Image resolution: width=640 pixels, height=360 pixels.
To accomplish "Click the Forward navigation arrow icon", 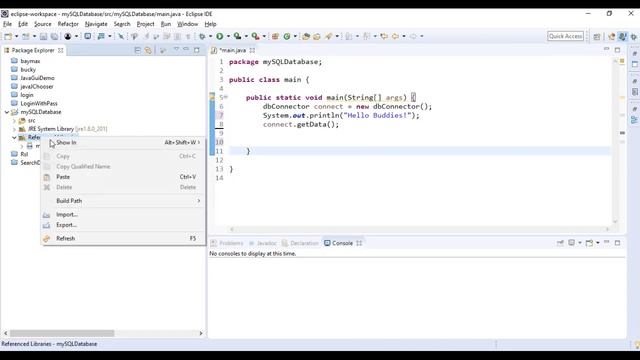I will click(413, 36).
